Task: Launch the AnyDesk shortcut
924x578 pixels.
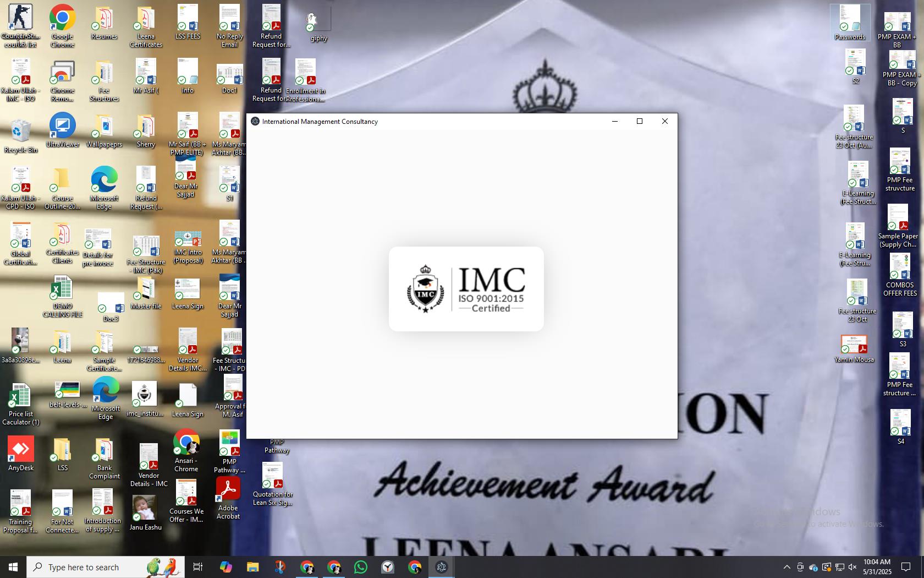Action: click(21, 453)
